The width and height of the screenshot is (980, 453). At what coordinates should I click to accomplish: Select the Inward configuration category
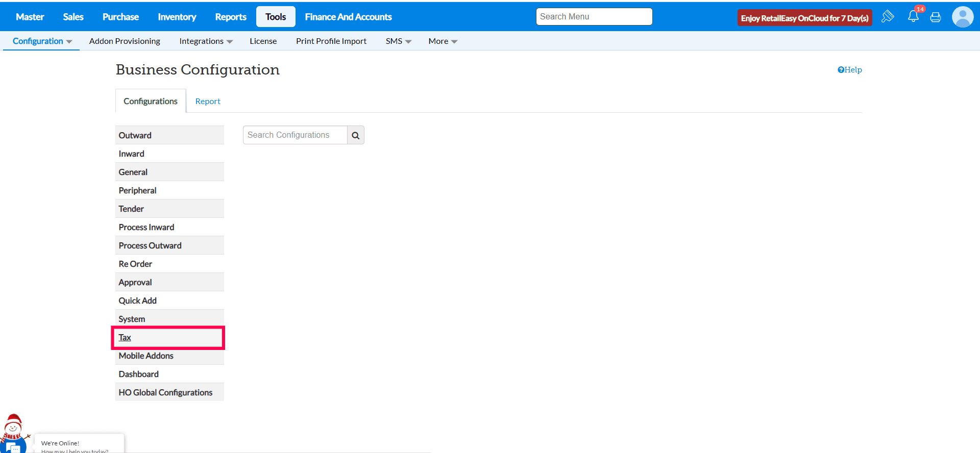(x=169, y=154)
